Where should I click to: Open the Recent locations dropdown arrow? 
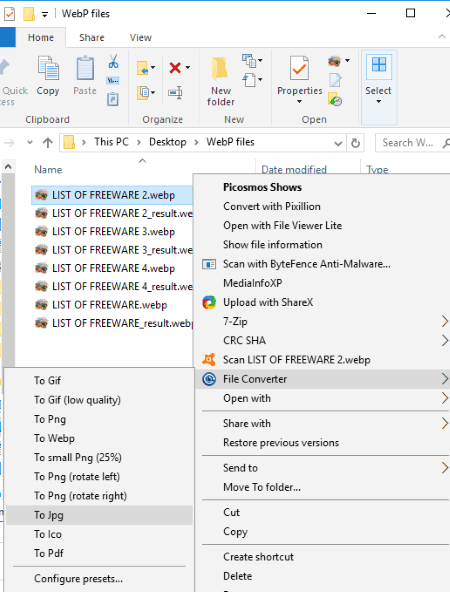tap(30, 143)
